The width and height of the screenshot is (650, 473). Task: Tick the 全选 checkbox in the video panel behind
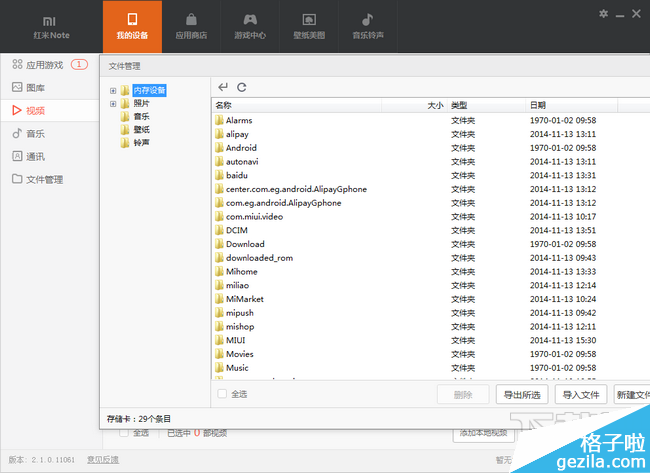[x=124, y=433]
